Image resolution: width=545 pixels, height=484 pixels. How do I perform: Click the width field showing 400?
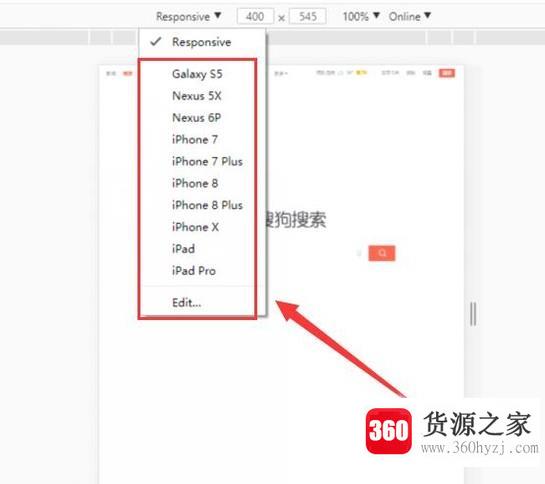(255, 16)
